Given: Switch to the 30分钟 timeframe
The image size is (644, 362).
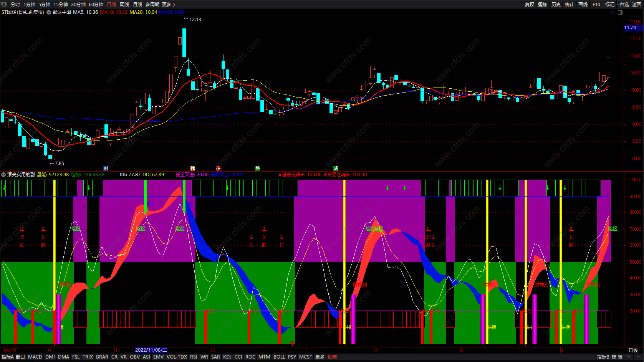Looking at the screenshot, I should coord(78,4).
